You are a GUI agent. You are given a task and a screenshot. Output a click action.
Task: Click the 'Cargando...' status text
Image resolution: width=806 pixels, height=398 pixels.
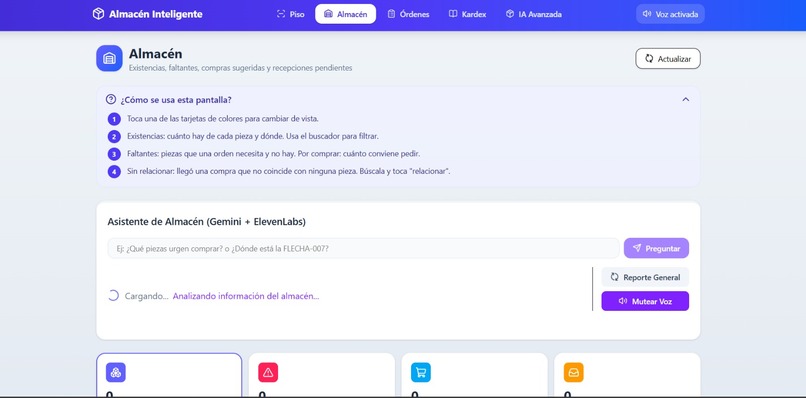(x=146, y=296)
